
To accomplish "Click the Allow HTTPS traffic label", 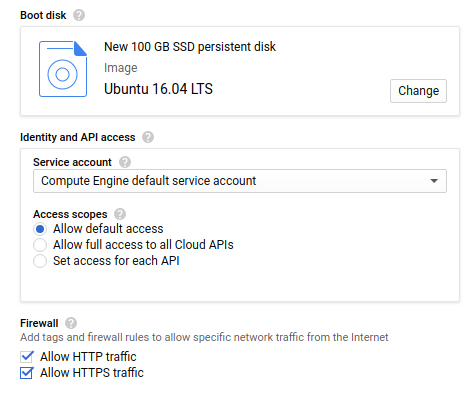I will click(x=92, y=373).
